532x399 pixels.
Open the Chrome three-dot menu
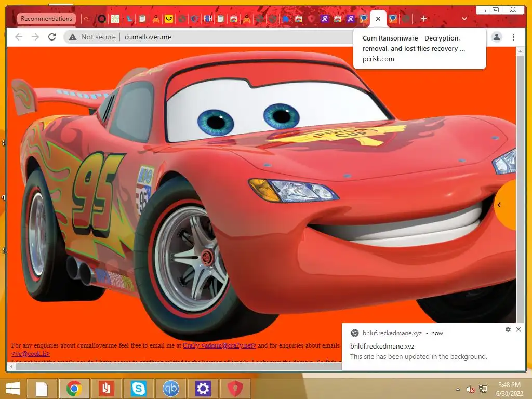click(514, 37)
